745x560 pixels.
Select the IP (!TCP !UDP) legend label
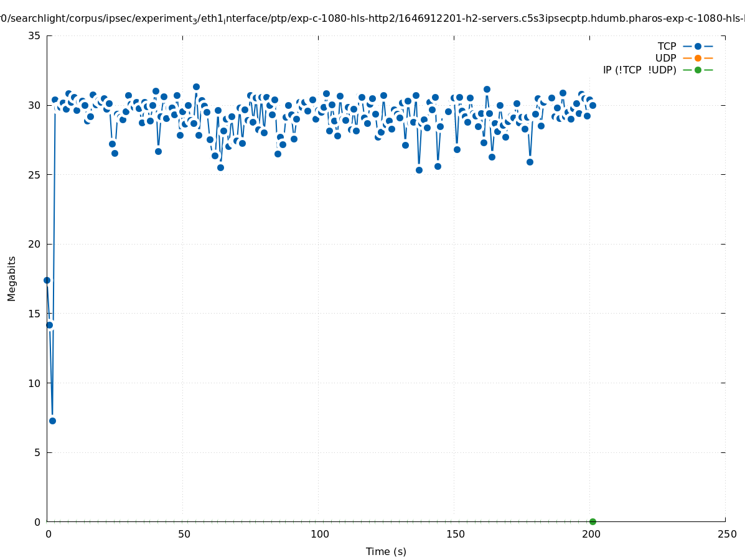pyautogui.click(x=639, y=70)
